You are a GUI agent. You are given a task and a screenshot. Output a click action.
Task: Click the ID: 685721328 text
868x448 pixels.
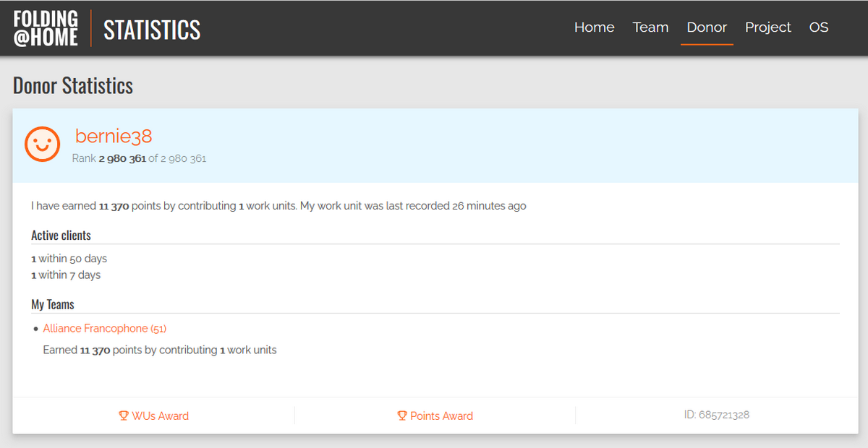717,415
